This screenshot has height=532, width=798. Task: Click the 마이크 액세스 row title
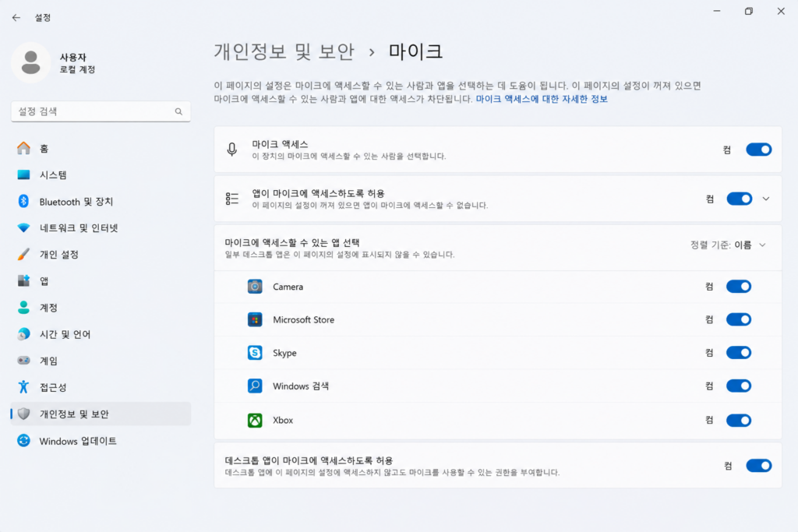pyautogui.click(x=280, y=144)
